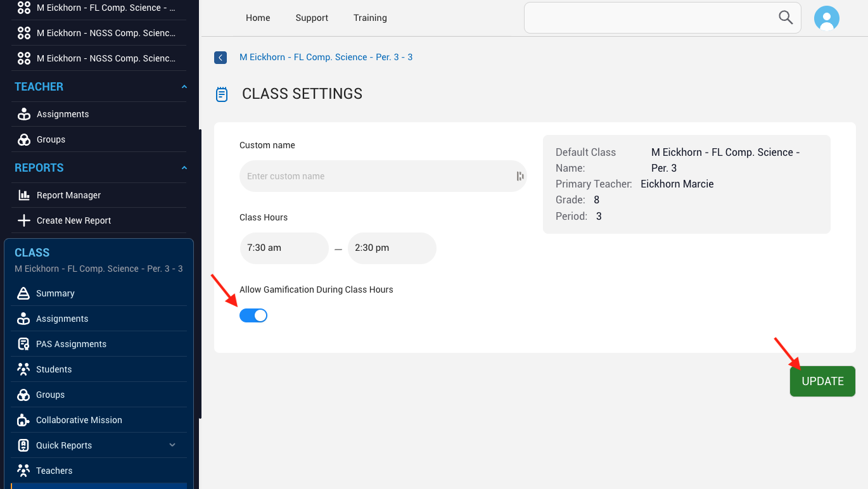Open the user profile avatar
The image size is (868, 489).
(x=827, y=18)
